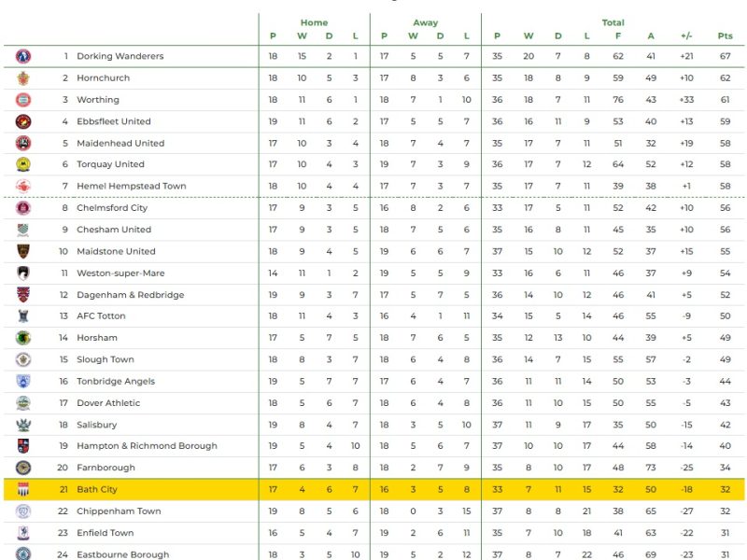Click the Home section header
This screenshot has width=747, height=560.
click(x=314, y=22)
